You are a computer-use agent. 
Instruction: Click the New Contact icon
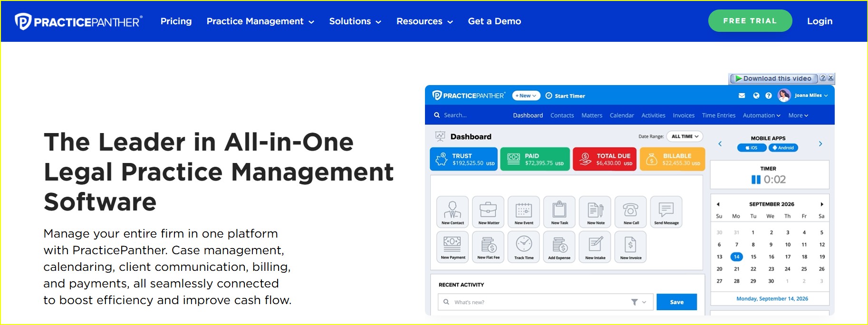[x=453, y=212]
